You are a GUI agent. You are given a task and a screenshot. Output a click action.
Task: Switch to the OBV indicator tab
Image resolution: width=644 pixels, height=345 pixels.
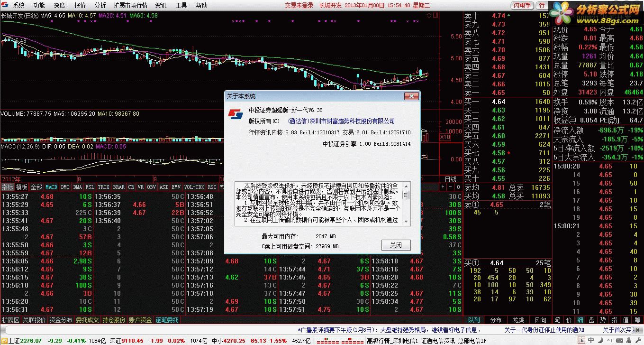click(x=152, y=187)
